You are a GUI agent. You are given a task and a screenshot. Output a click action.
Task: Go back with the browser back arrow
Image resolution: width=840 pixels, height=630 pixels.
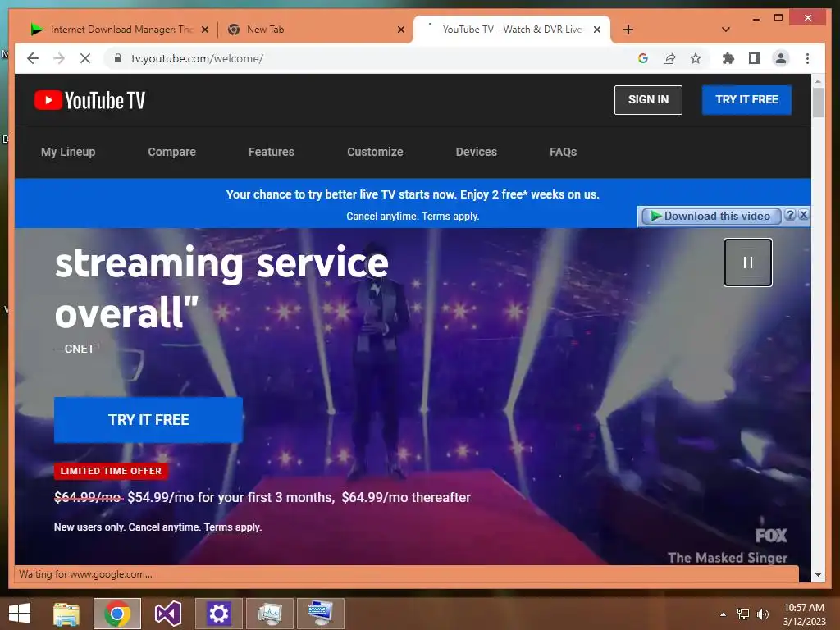pyautogui.click(x=33, y=58)
